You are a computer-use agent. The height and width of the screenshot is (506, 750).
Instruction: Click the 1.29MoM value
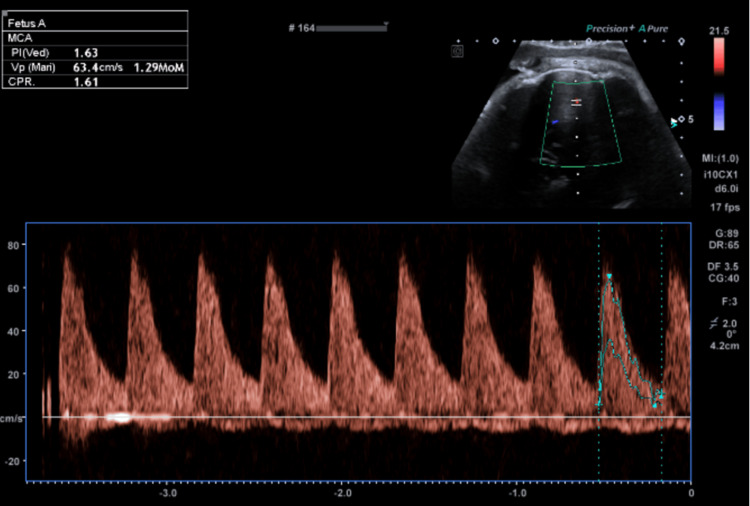(x=159, y=67)
